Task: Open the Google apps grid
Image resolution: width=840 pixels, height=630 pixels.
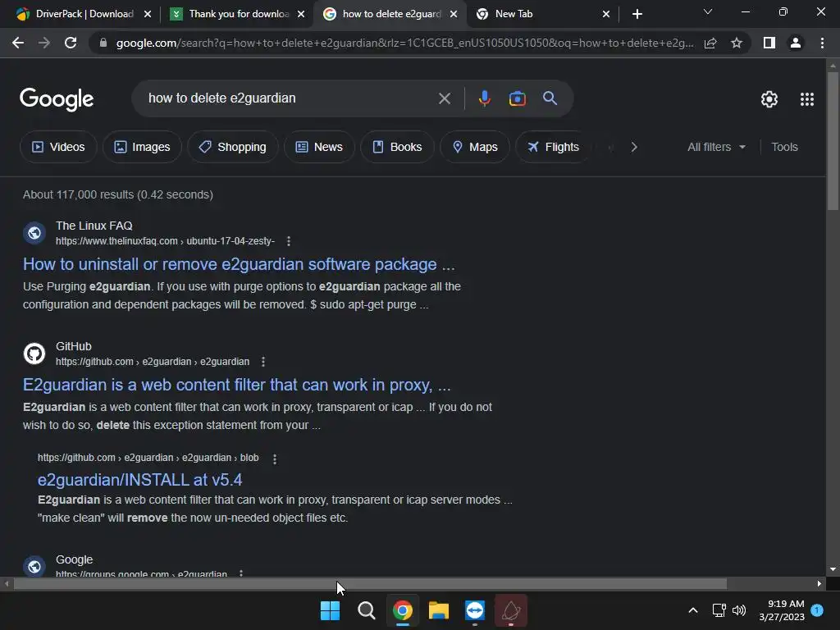Action: tap(807, 99)
